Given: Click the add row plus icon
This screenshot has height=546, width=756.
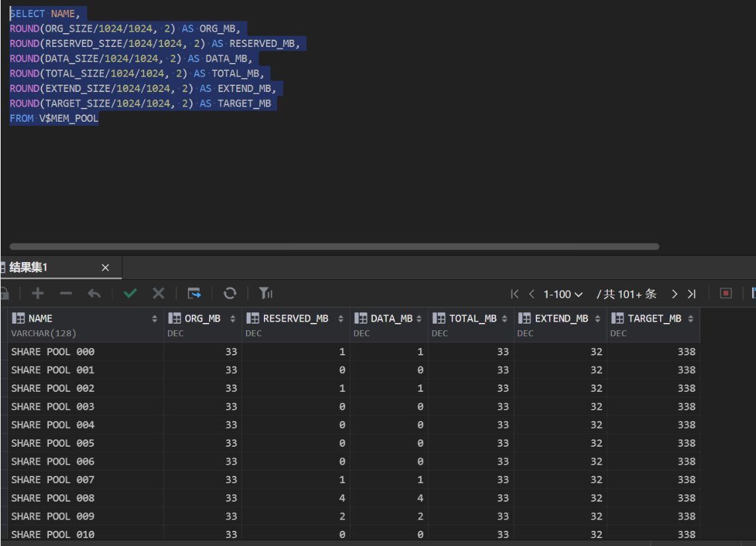Looking at the screenshot, I should (38, 293).
